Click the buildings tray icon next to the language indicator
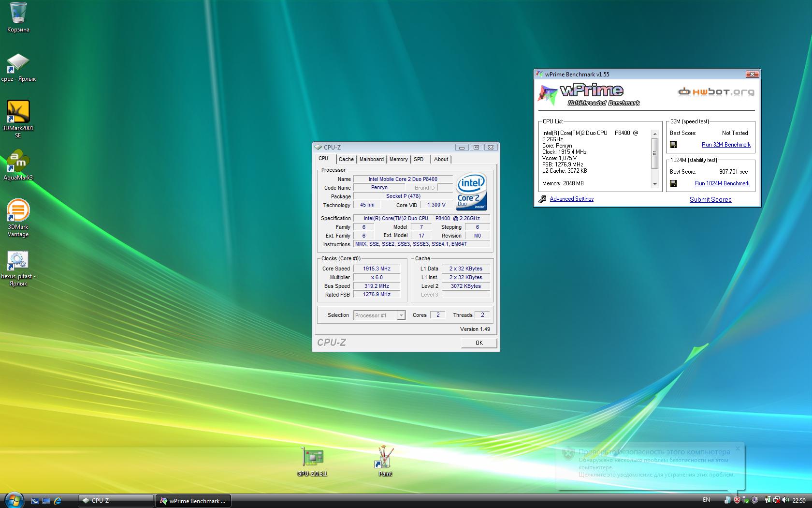This screenshot has width=812, height=508. tap(727, 500)
